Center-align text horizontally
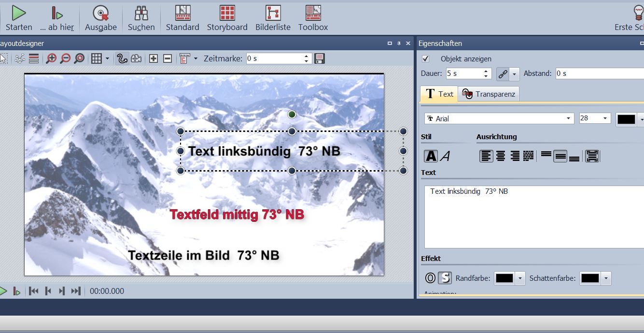The width and height of the screenshot is (644, 333). [x=501, y=156]
